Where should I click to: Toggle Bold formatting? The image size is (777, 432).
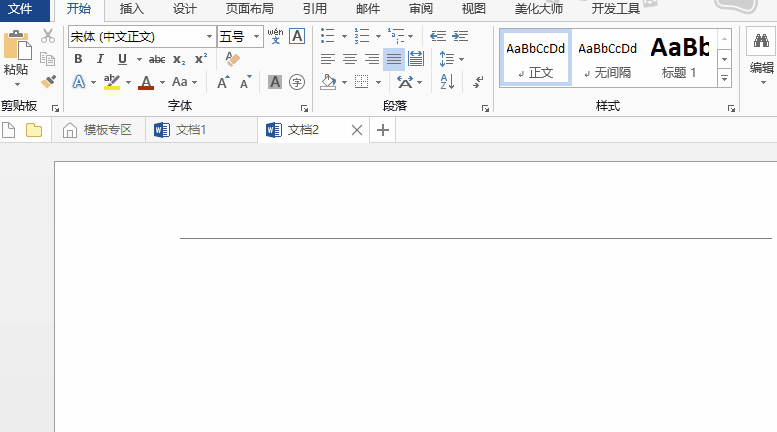pos(78,59)
